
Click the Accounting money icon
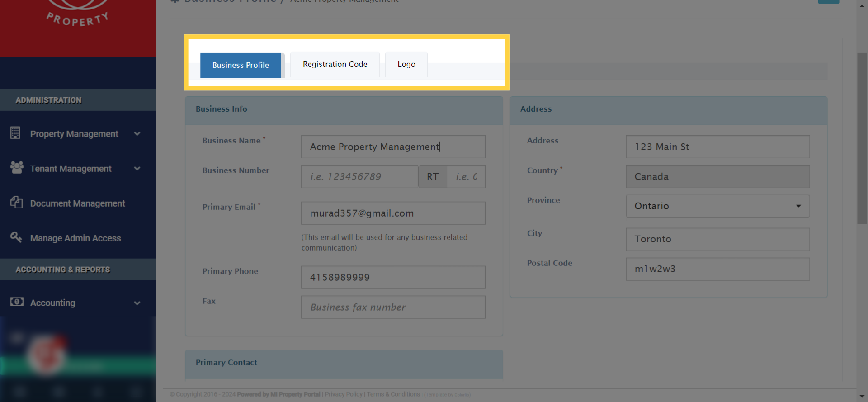[x=17, y=302]
